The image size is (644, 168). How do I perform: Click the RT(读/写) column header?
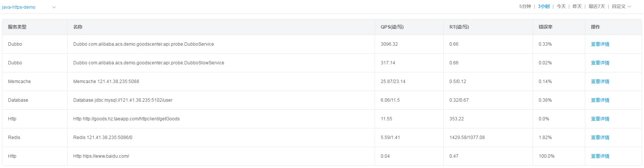pos(459,27)
